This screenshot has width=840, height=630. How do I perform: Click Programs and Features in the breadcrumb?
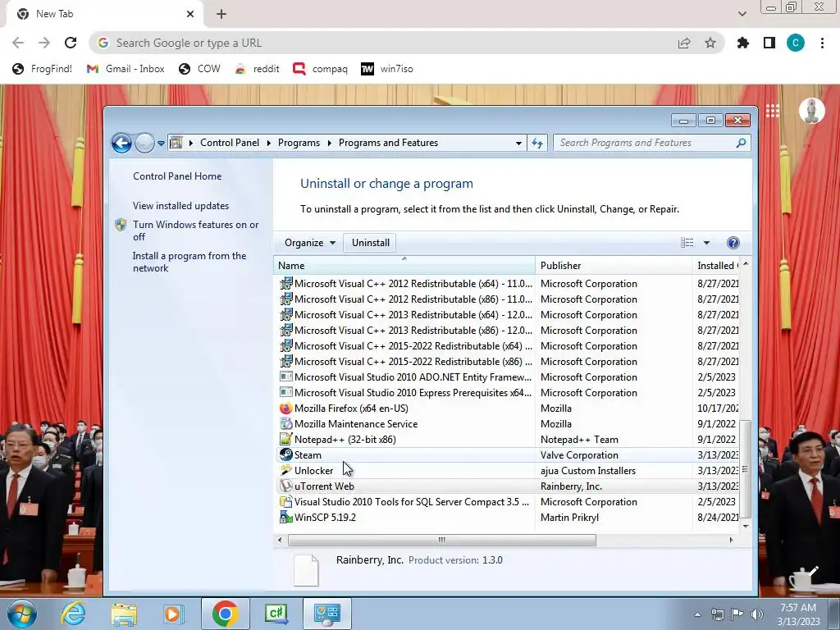[388, 143]
